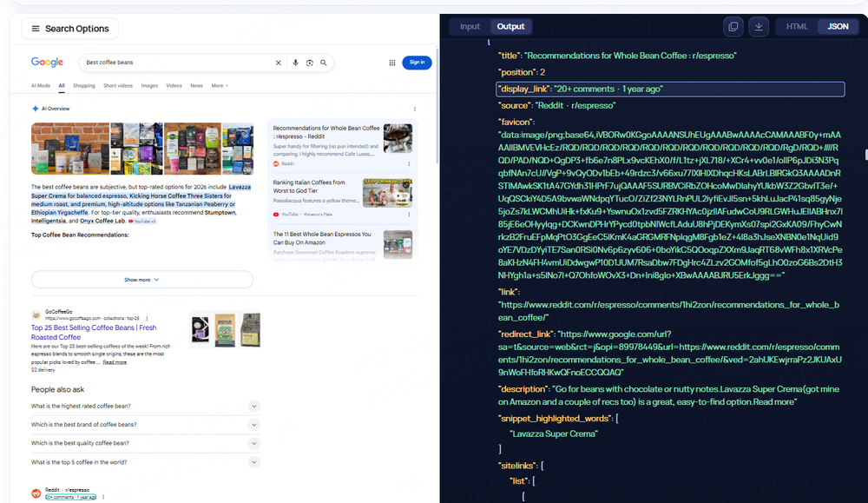Open Short videos tab
This screenshot has height=503, width=868.
pyautogui.click(x=118, y=86)
